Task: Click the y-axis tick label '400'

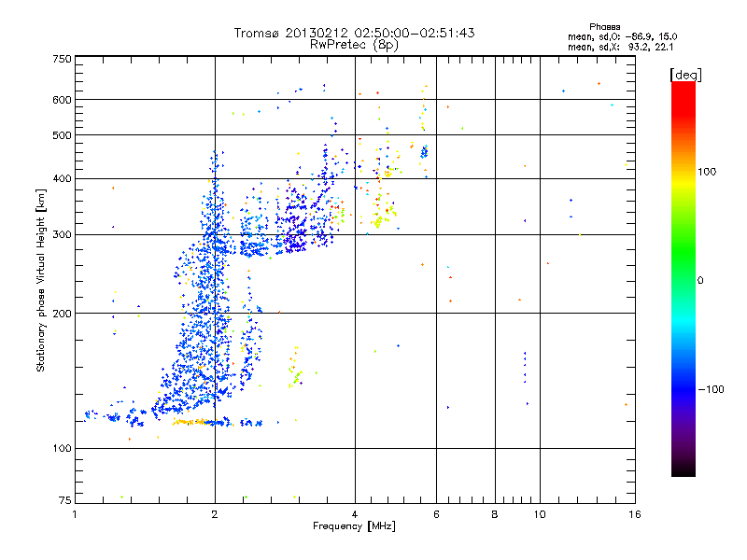Action: [62, 178]
